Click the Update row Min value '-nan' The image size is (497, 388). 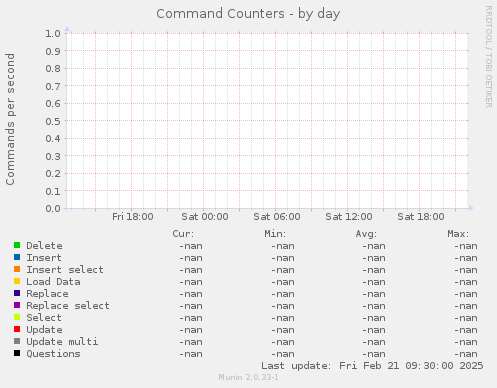pos(283,330)
